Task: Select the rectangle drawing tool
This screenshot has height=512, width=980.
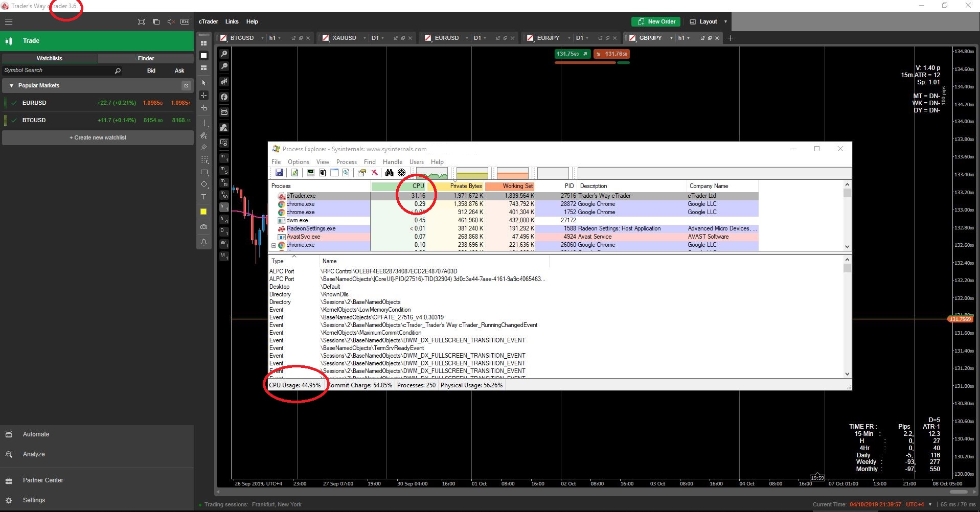Action: pos(203,172)
